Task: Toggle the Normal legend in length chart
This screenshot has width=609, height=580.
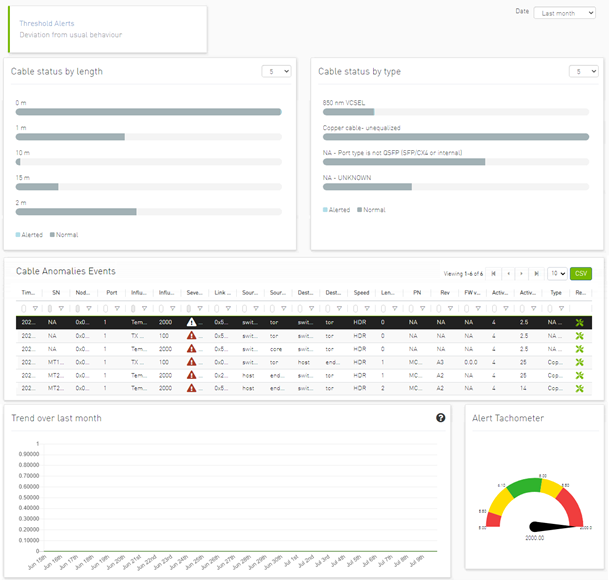Action: point(64,235)
